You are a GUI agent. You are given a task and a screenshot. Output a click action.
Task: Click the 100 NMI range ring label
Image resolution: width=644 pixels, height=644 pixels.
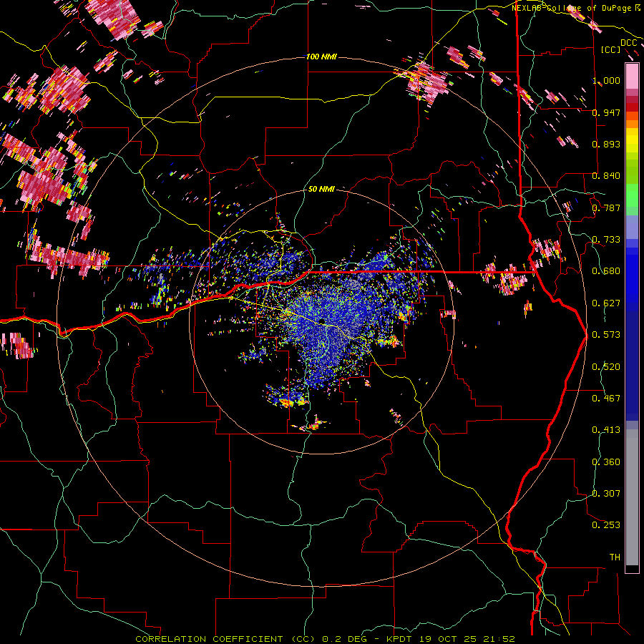pos(321,57)
